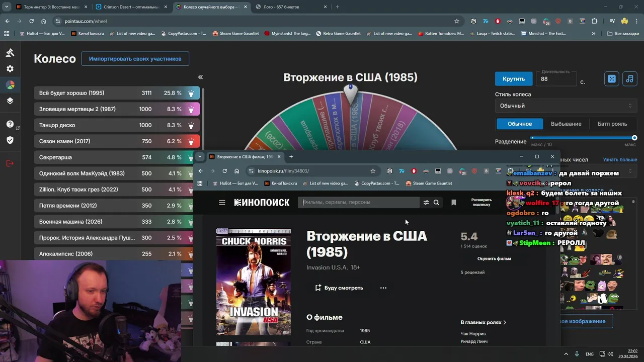Open settings gear in PointAuc sidebar
Viewport: 644px width, 362px height.
pyautogui.click(x=10, y=69)
